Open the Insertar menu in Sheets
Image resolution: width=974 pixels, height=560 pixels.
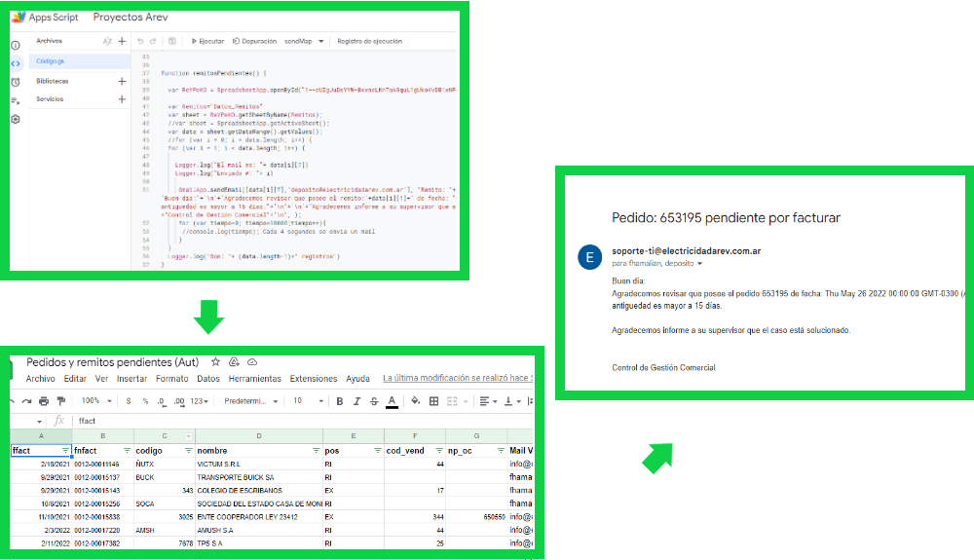[131, 378]
